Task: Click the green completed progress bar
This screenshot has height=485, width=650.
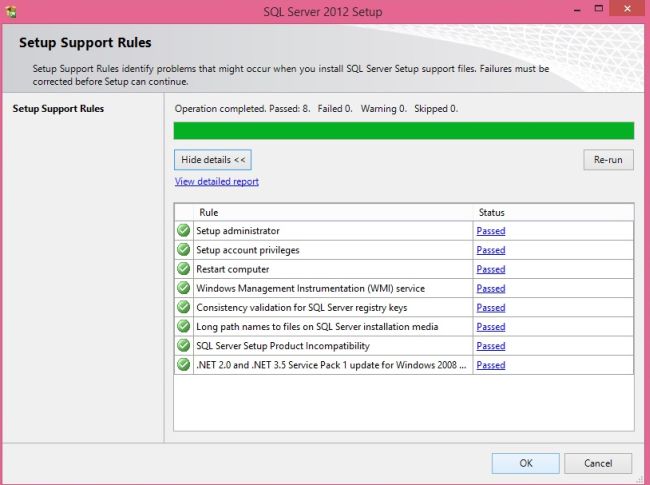Action: (x=404, y=131)
